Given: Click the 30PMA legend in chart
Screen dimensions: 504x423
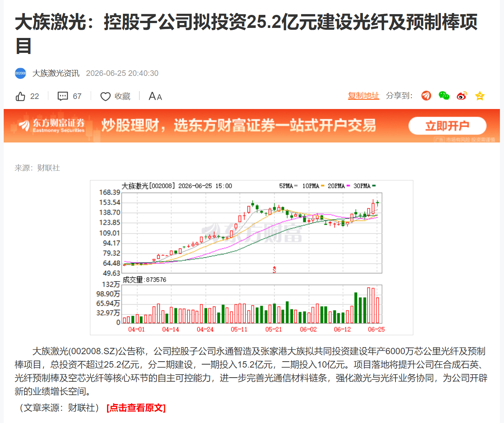Looking at the screenshot, I should (x=364, y=186).
